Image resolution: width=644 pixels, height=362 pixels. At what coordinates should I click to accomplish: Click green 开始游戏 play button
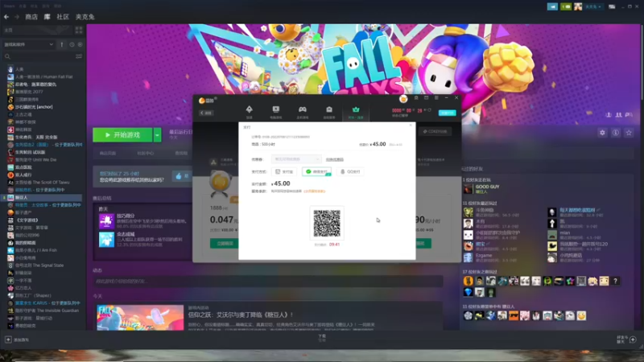coord(123,135)
